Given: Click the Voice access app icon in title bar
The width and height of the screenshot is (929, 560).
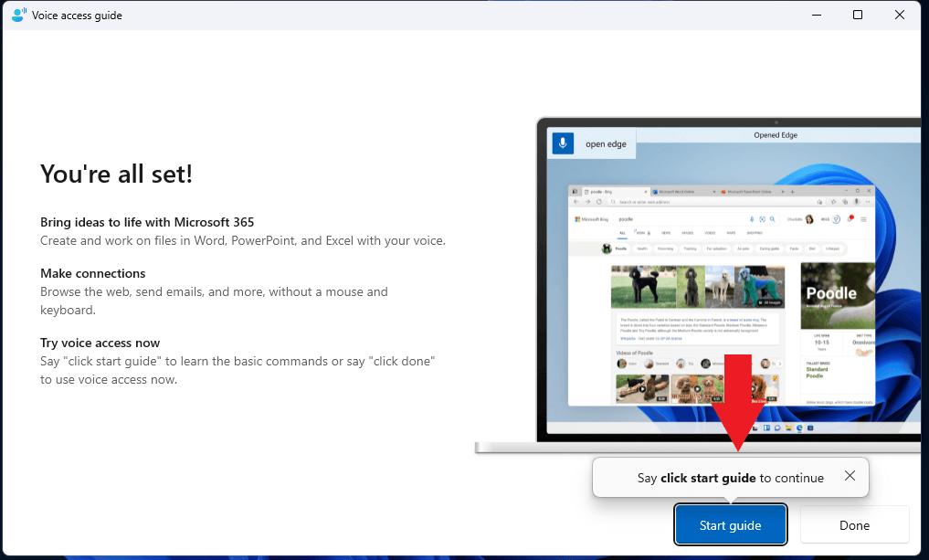Looking at the screenshot, I should click(19, 15).
